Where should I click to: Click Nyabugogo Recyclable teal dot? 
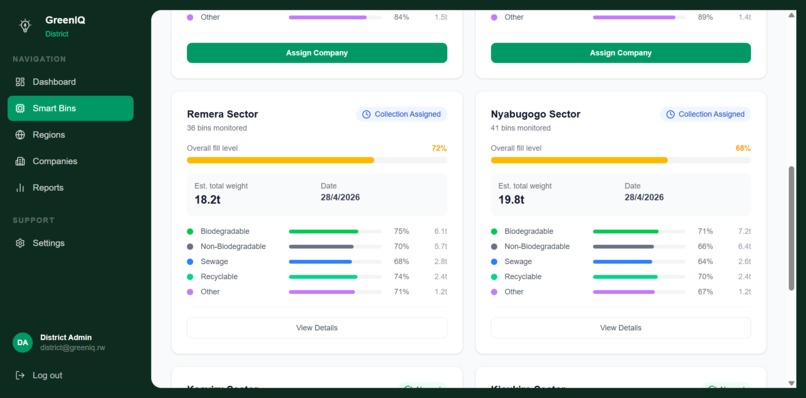[x=494, y=277]
